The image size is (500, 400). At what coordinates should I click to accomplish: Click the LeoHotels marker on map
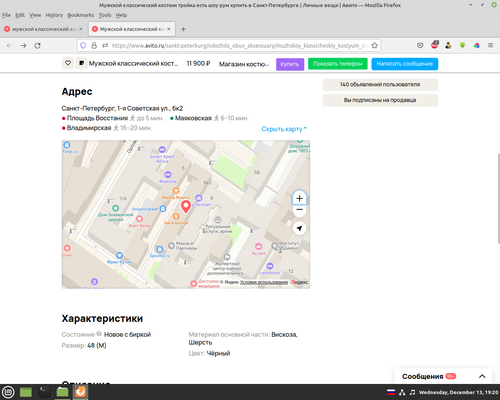tap(270, 266)
